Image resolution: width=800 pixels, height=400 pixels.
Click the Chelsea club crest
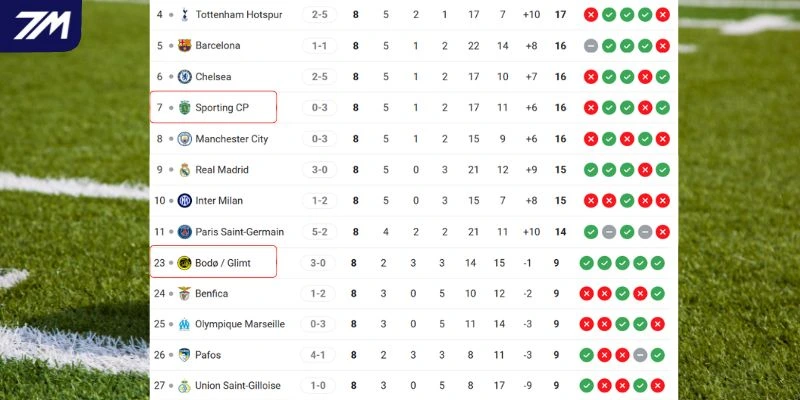coord(184,77)
